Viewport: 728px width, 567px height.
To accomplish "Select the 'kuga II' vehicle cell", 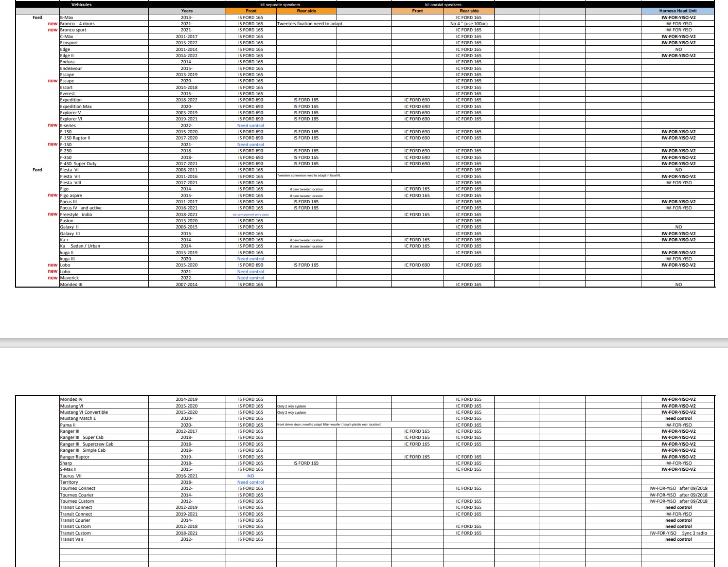I will tap(104, 253).
